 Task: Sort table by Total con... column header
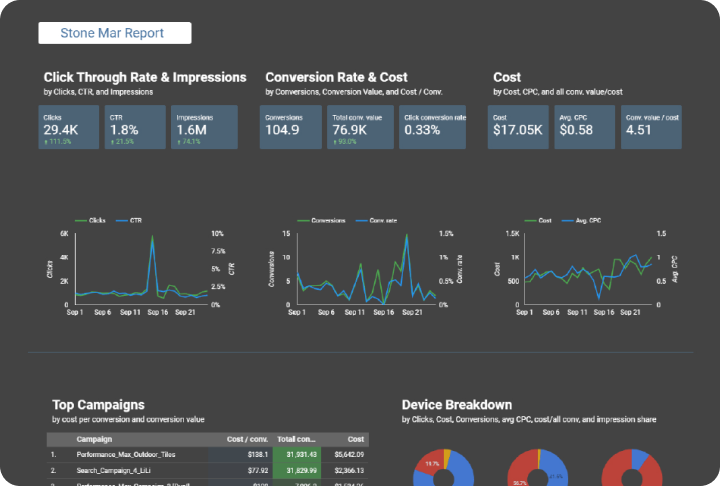pos(296,439)
